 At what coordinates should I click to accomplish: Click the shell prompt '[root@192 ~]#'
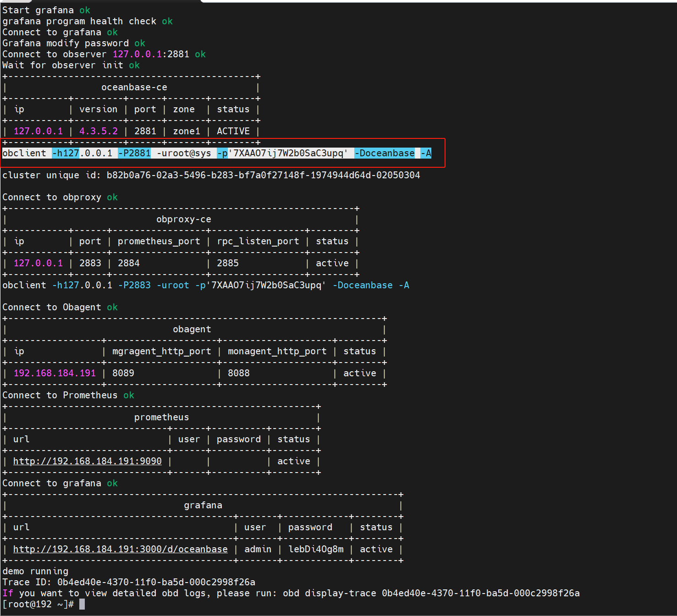(x=38, y=604)
